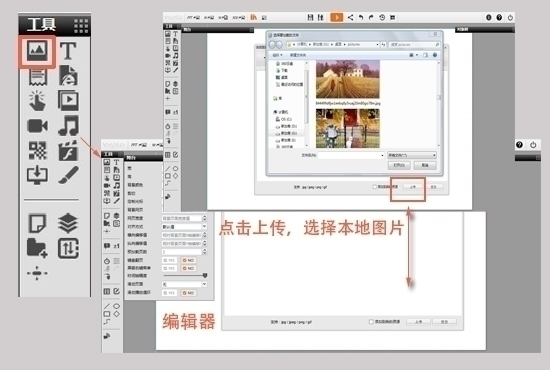
Task: Click the power icon in the upper editor window
Action: coord(510,17)
